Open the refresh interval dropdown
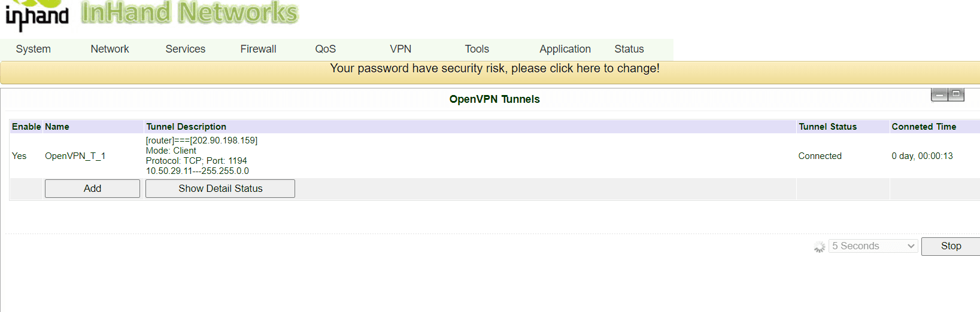 click(873, 246)
